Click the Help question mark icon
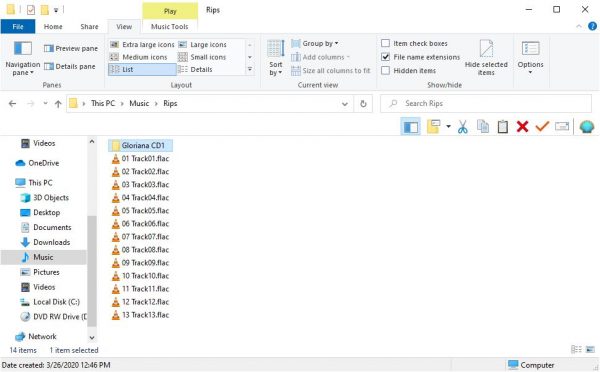This screenshot has height=372, width=600. (x=592, y=26)
